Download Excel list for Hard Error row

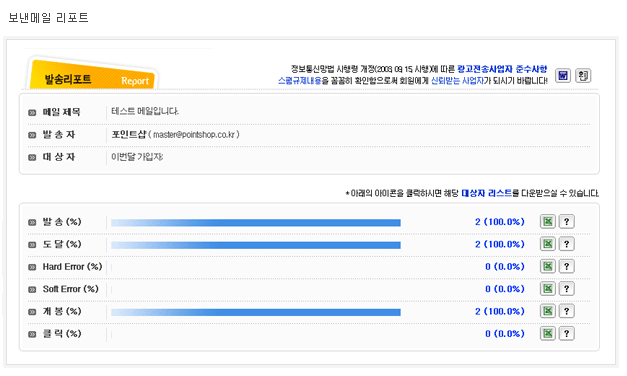click(548, 266)
